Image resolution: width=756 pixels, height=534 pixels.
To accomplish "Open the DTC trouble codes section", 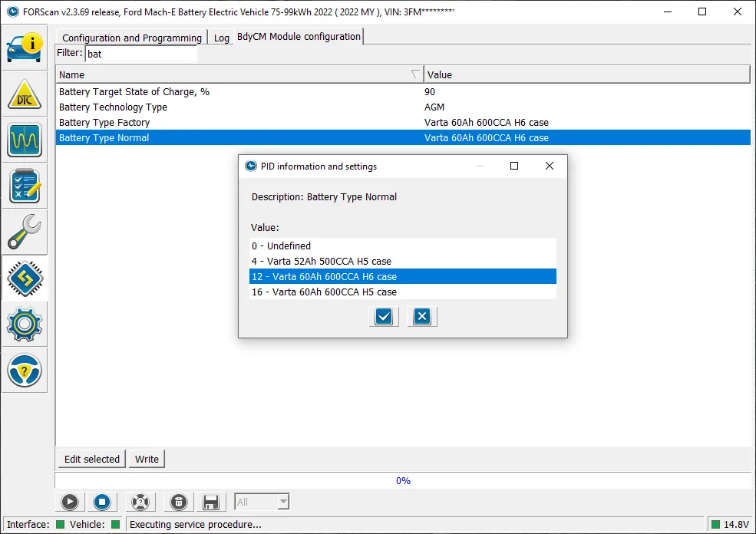I will tap(24, 94).
